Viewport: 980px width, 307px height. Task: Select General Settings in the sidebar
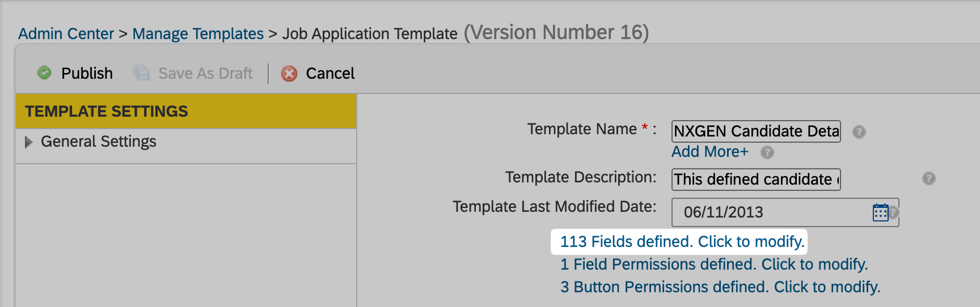(x=99, y=142)
